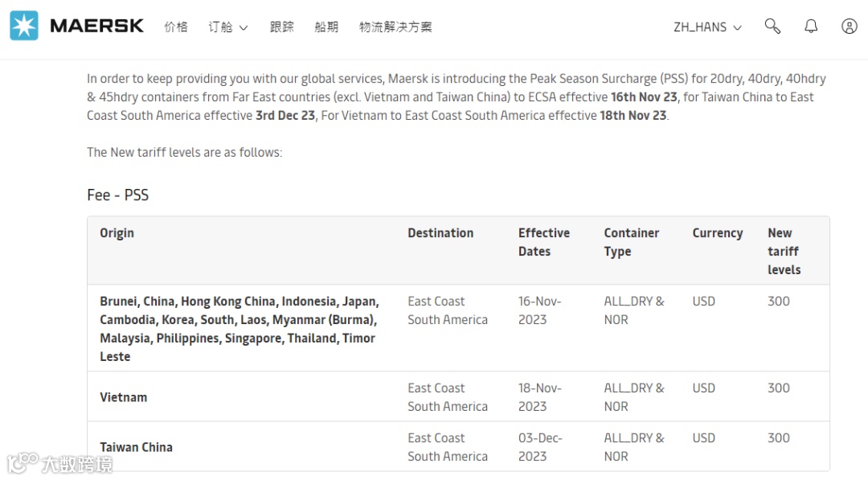Expand the ZH_HANS language selector
Image resolution: width=868 pixels, height=480 pixels.
(707, 27)
